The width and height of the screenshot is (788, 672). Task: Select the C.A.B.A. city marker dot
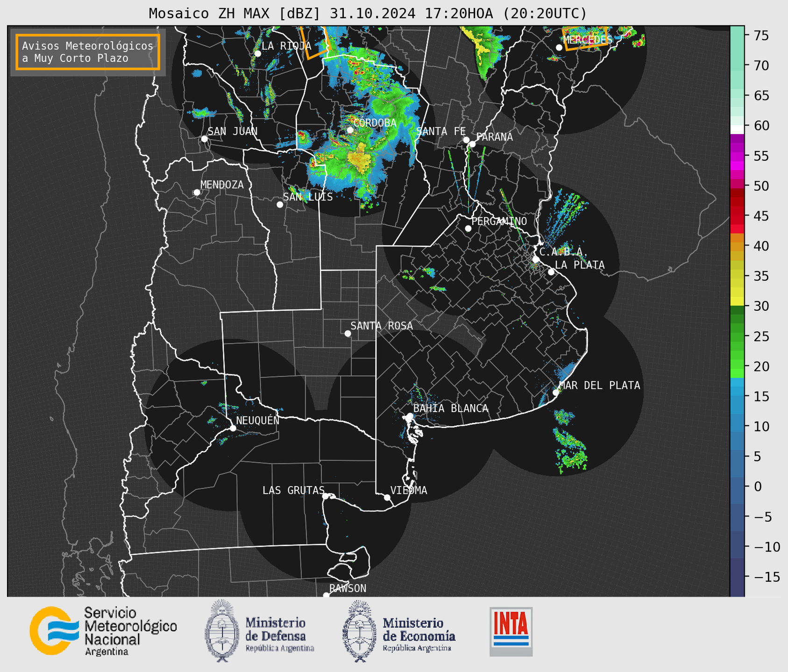tap(536, 259)
